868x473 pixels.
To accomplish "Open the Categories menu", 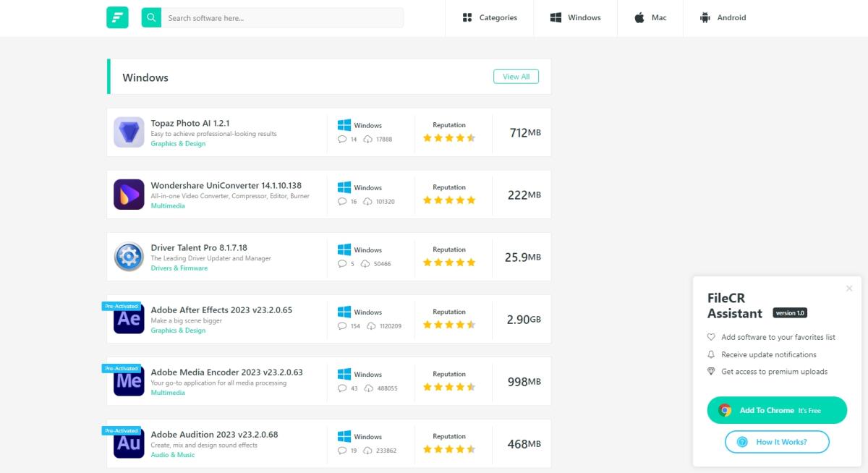I will 490,17.
